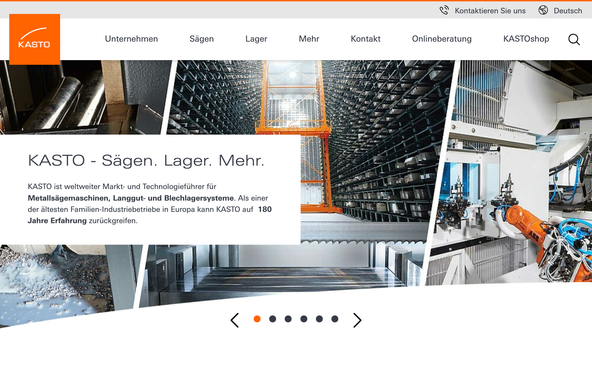The image size is (592, 370).
Task: Select the second carousel dot
Action: (273, 319)
